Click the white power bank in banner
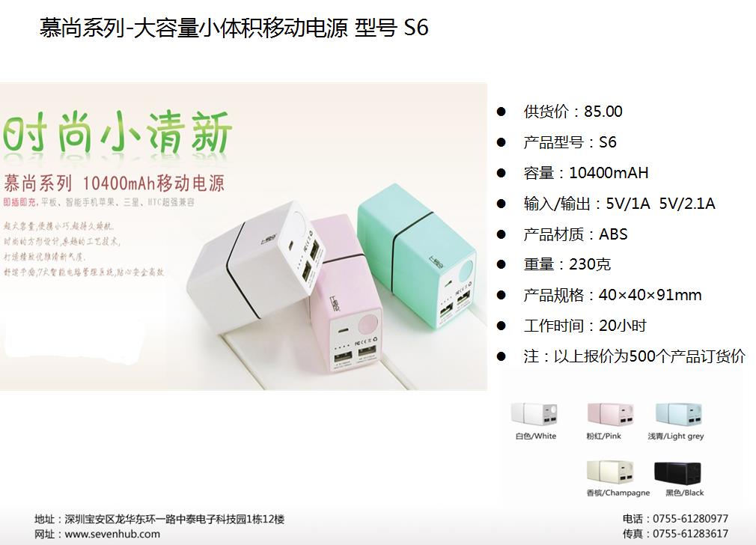This screenshot has width=756, height=545. pos(255,258)
